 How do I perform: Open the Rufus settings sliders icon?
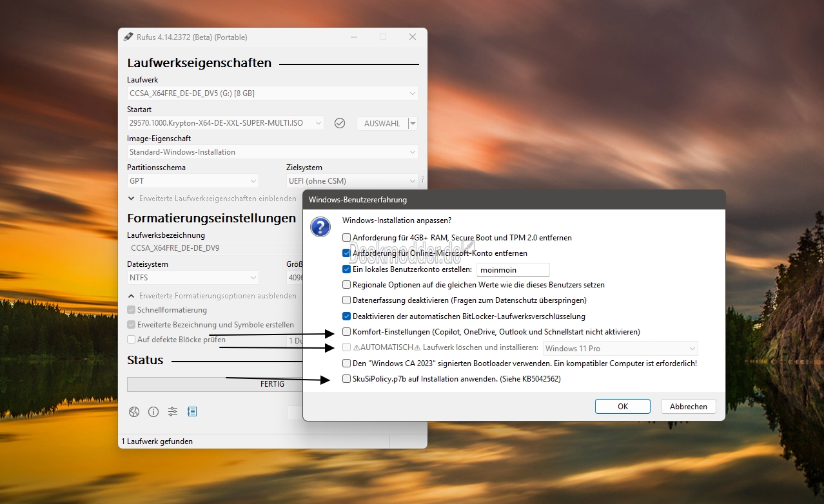(173, 412)
